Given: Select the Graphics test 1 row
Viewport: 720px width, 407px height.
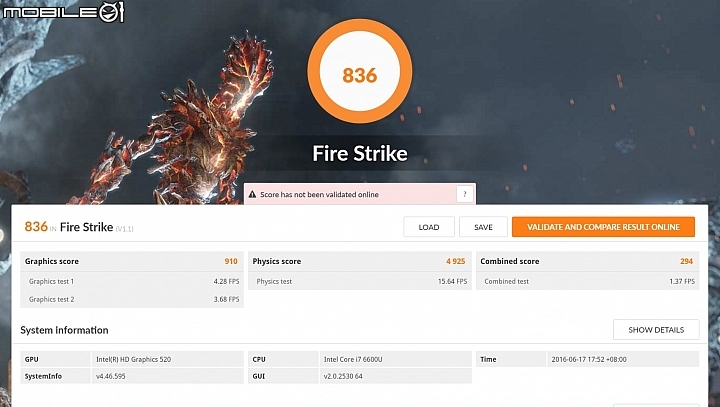Looking at the screenshot, I should [x=132, y=281].
